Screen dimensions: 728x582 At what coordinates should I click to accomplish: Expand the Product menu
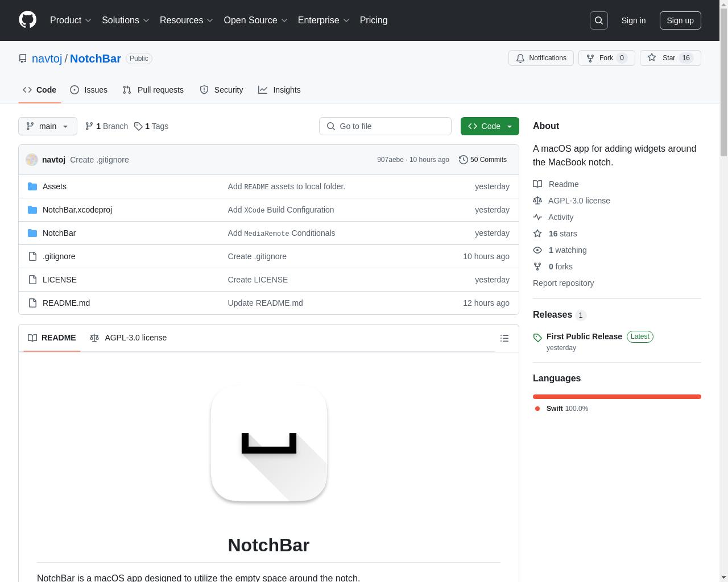71,20
